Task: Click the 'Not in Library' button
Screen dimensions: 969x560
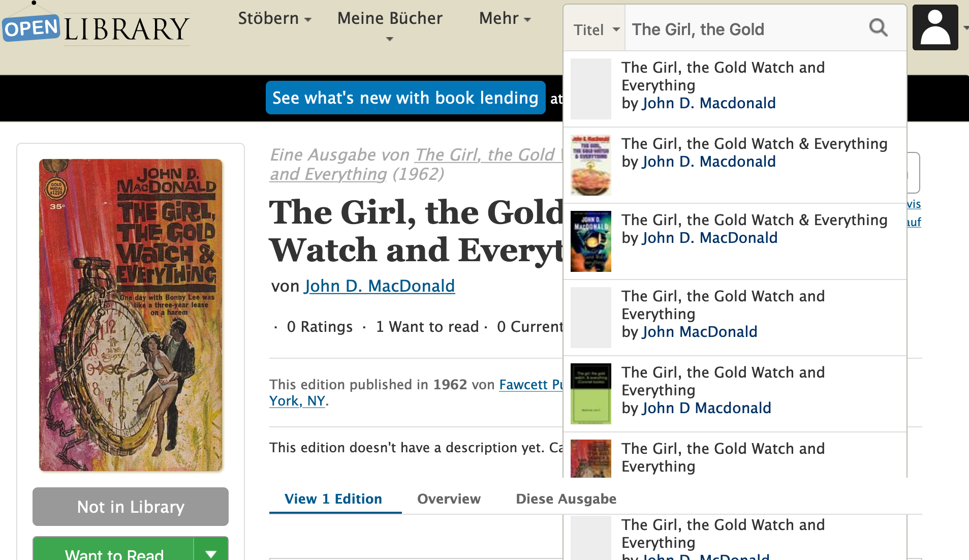Action: pos(131,507)
